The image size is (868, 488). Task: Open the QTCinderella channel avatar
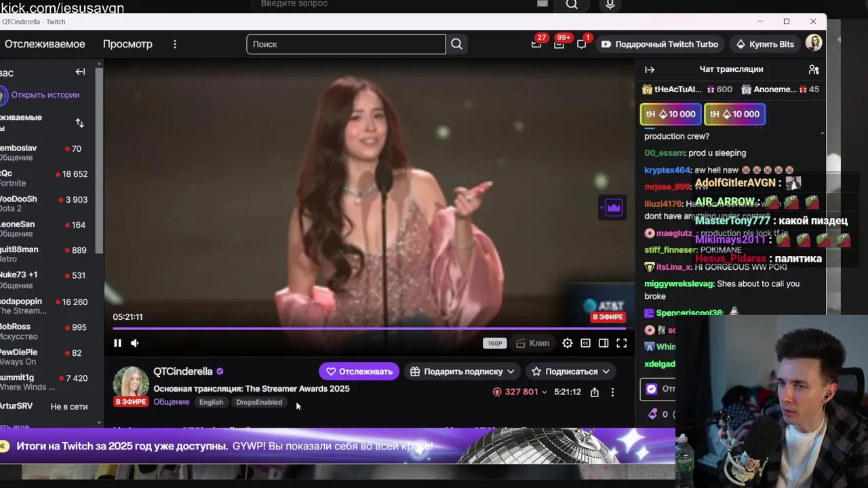click(131, 385)
